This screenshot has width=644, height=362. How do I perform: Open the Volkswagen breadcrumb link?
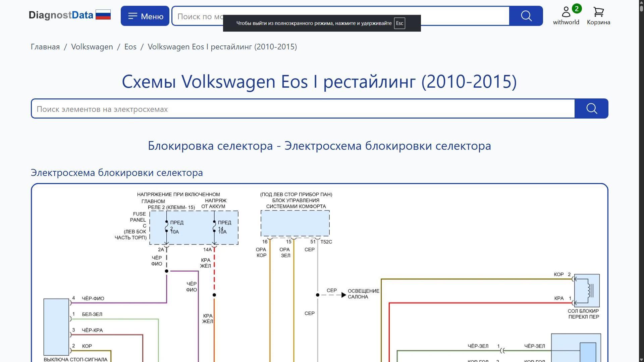pos(92,47)
